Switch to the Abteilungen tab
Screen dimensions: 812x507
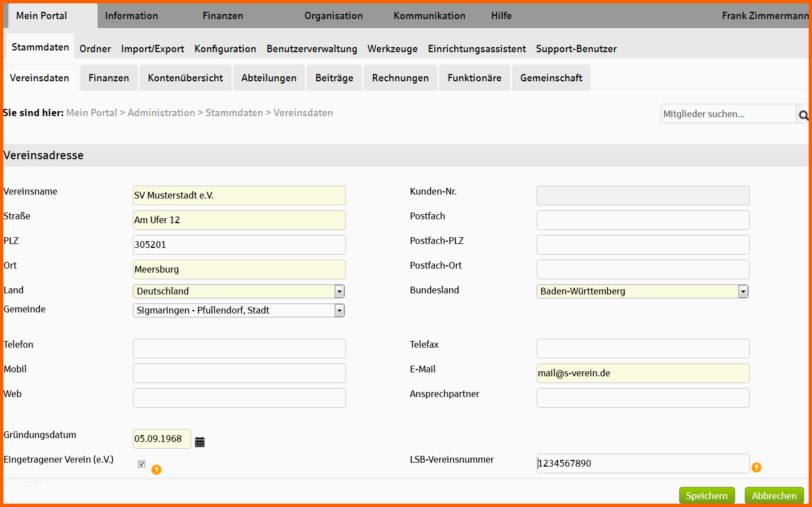click(x=269, y=78)
